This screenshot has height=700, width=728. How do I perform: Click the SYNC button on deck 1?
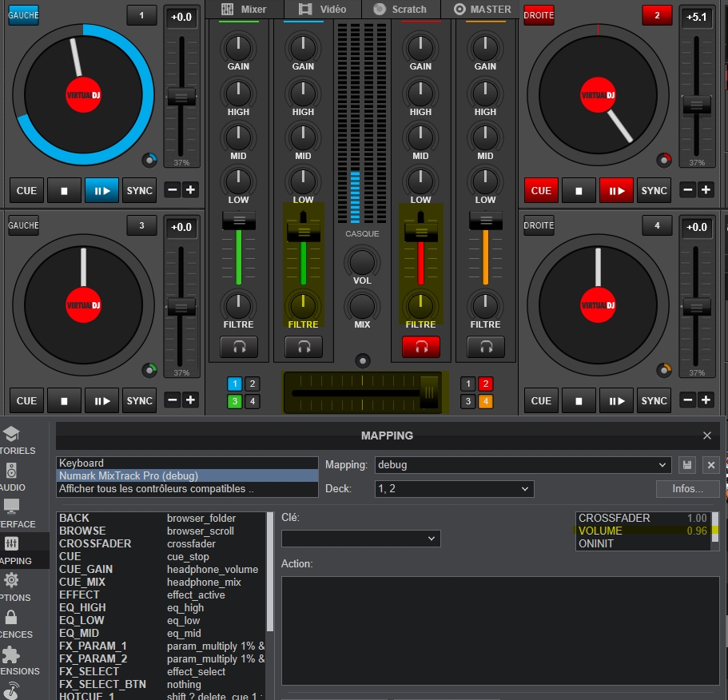(139, 190)
